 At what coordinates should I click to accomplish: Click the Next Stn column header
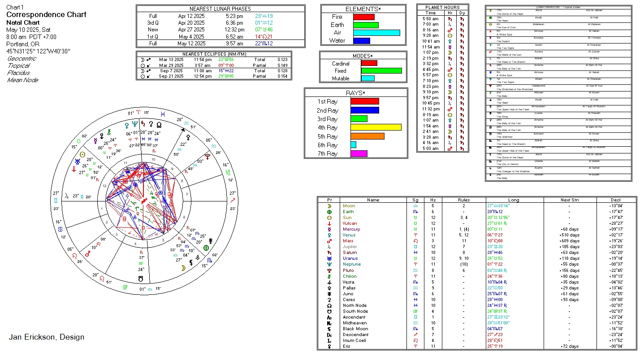pos(569,200)
